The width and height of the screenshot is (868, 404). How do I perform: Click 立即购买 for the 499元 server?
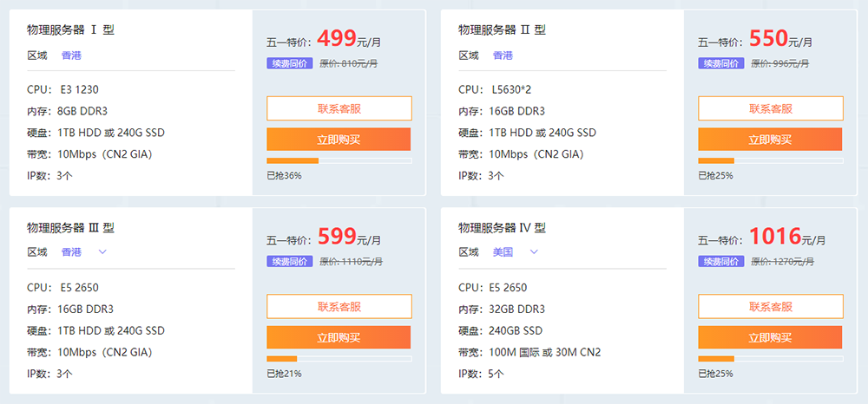pos(339,140)
